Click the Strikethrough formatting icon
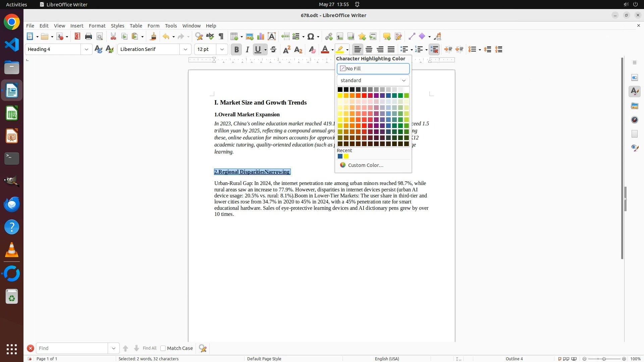The image size is (644, 362). click(273, 50)
